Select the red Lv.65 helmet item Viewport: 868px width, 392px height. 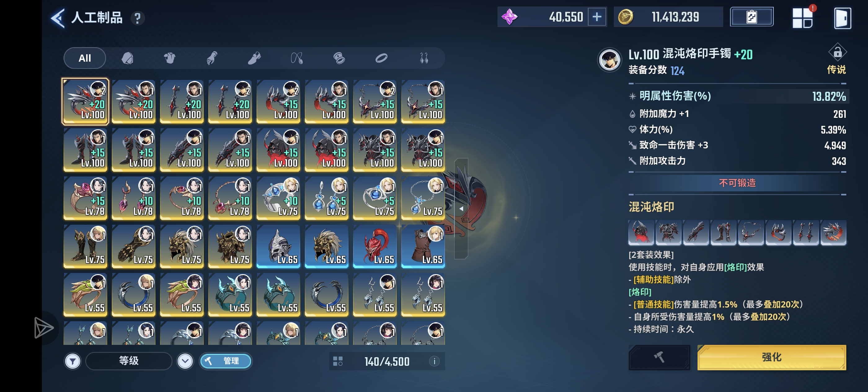click(375, 246)
